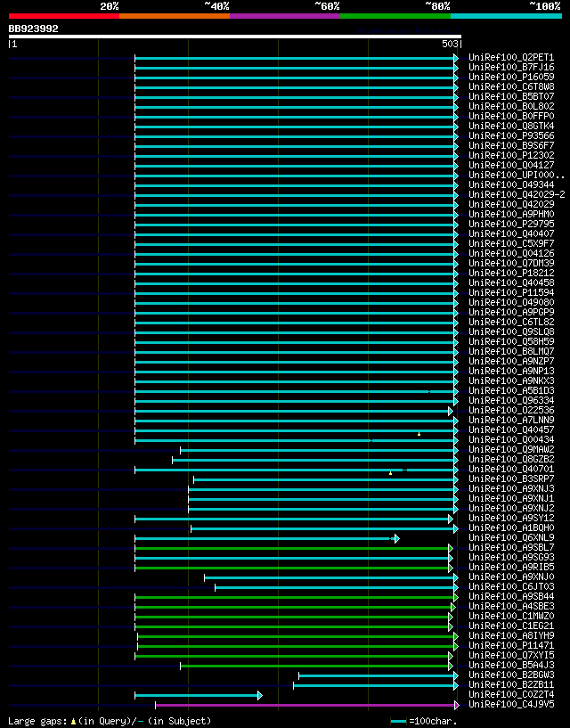This screenshot has height=728, width=570.
Task: Click label UniRef100_C5X9F7
Action: [511, 244]
